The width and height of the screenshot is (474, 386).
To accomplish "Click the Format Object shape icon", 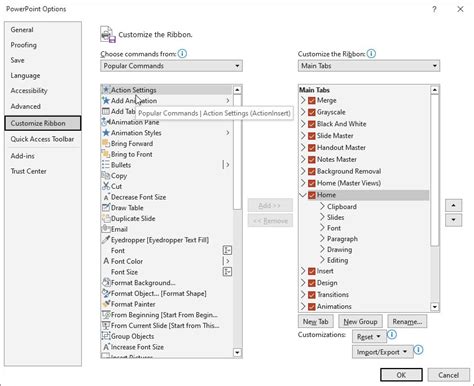I will [106, 293].
